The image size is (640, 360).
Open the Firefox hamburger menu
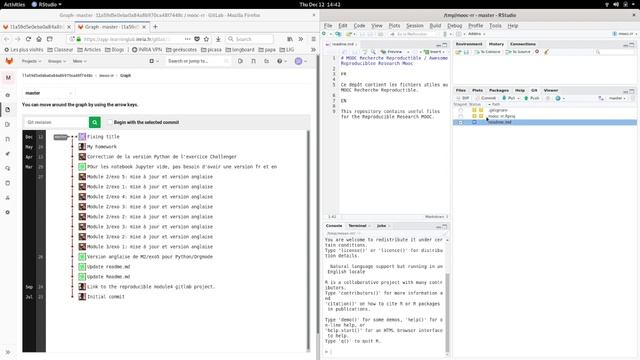(x=313, y=39)
